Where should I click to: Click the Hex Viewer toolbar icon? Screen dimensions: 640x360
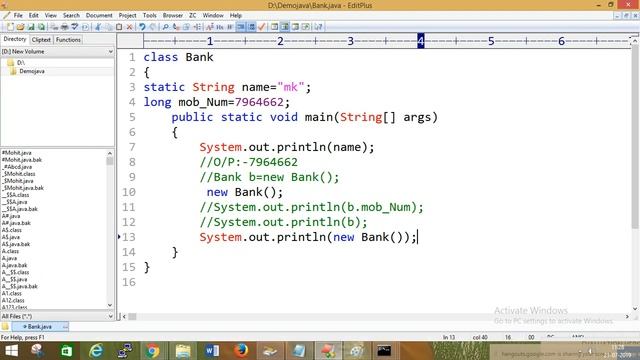(x=220, y=27)
